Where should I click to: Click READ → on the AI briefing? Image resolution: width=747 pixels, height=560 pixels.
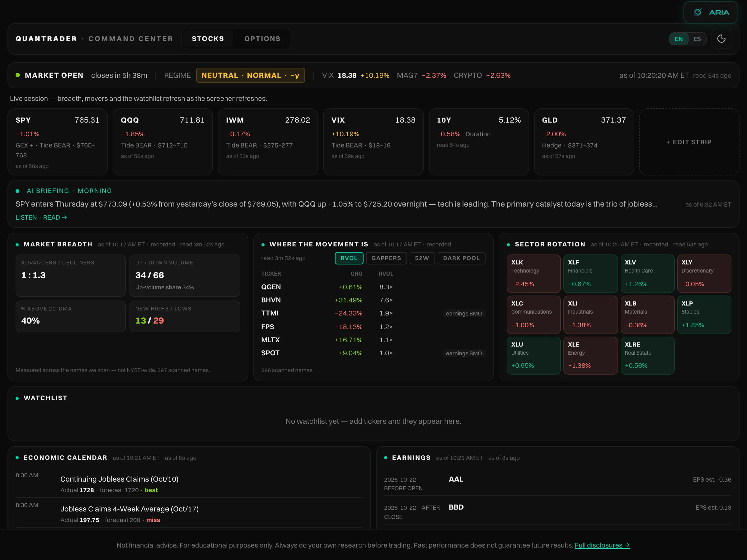(x=55, y=218)
